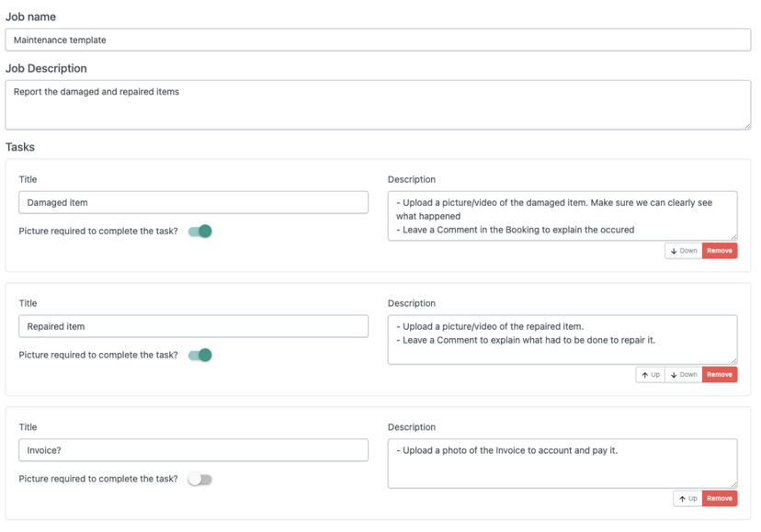
Task: Move the Invoice? task up
Action: pyautogui.click(x=687, y=499)
